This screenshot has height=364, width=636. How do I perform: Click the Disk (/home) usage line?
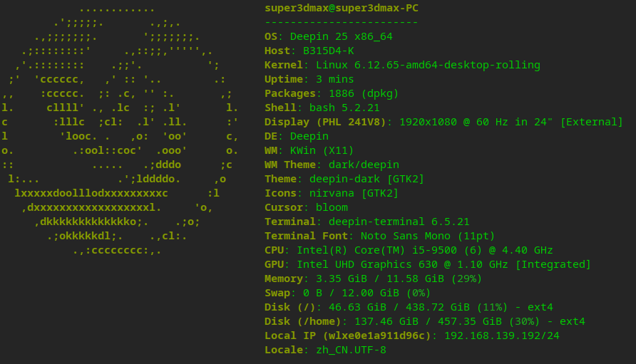click(x=424, y=321)
